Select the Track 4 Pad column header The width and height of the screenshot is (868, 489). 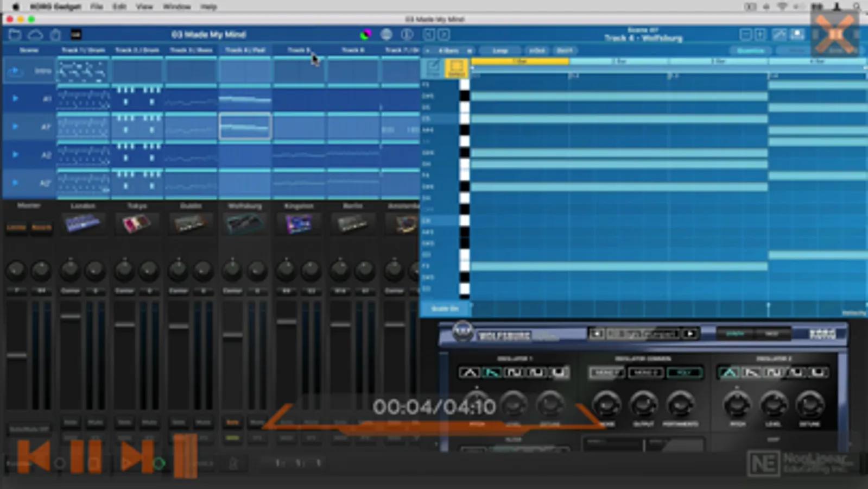245,50
